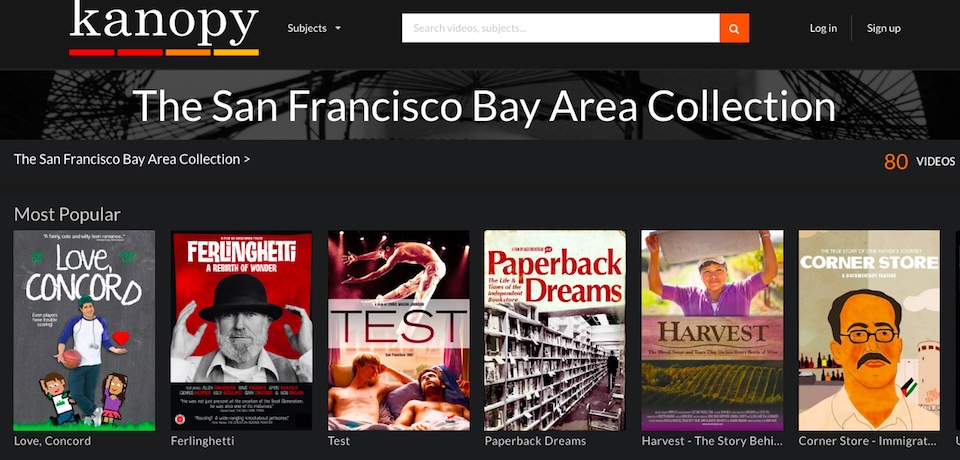The height and width of the screenshot is (460, 960).
Task: Click the Harvest - The Story Behi... title
Action: [712, 441]
